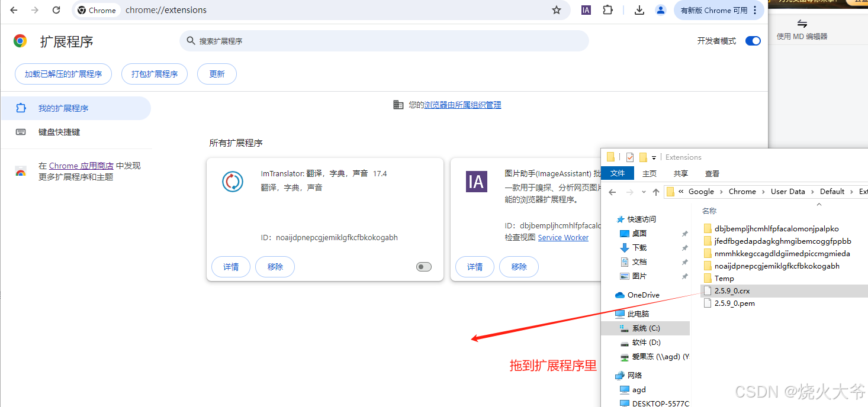Viewport: 868px width, 407px height.
Task: Bookmark this page with star icon
Action: (557, 10)
